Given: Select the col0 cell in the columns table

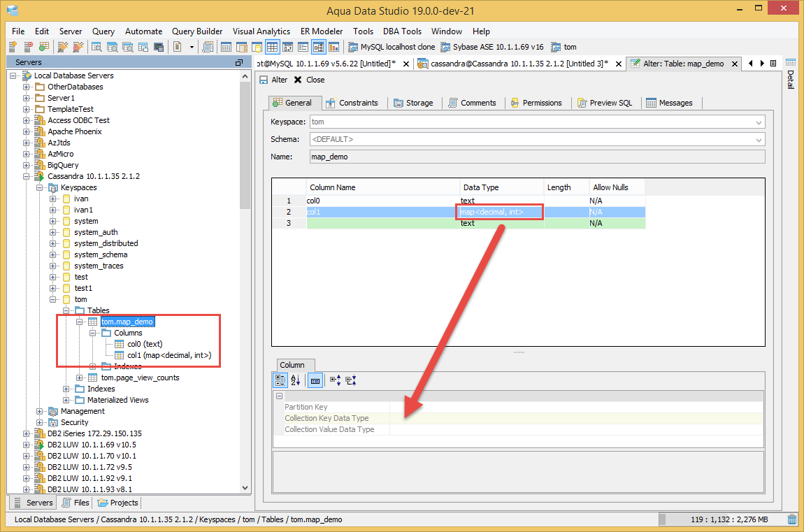Looking at the screenshot, I should click(383, 201).
